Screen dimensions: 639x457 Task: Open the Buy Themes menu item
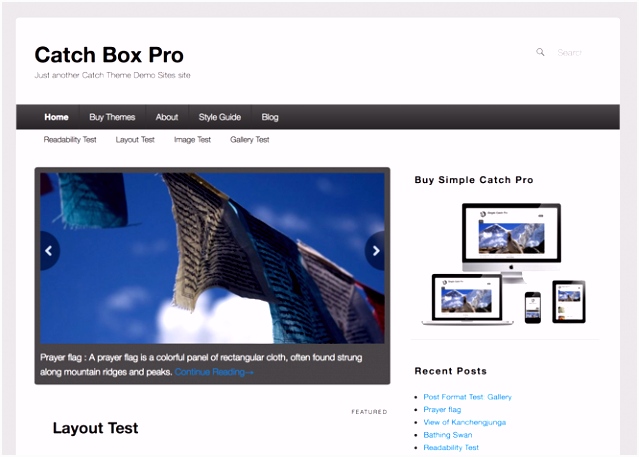click(x=112, y=117)
